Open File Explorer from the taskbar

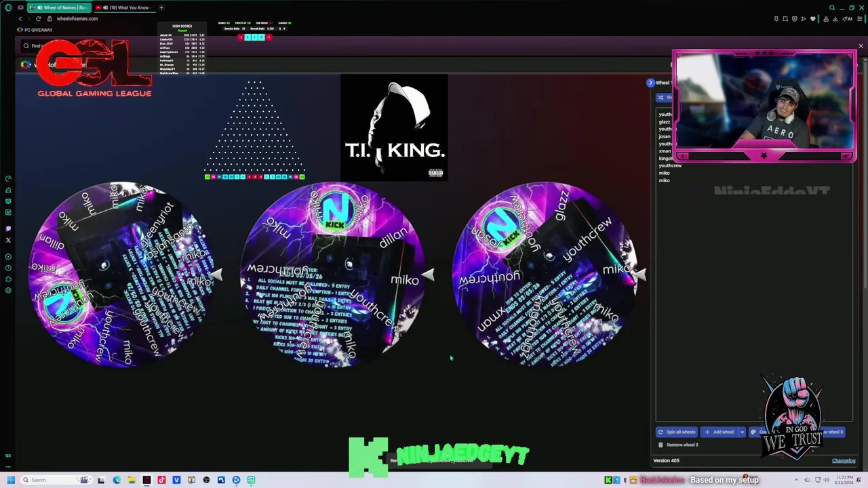(132, 480)
